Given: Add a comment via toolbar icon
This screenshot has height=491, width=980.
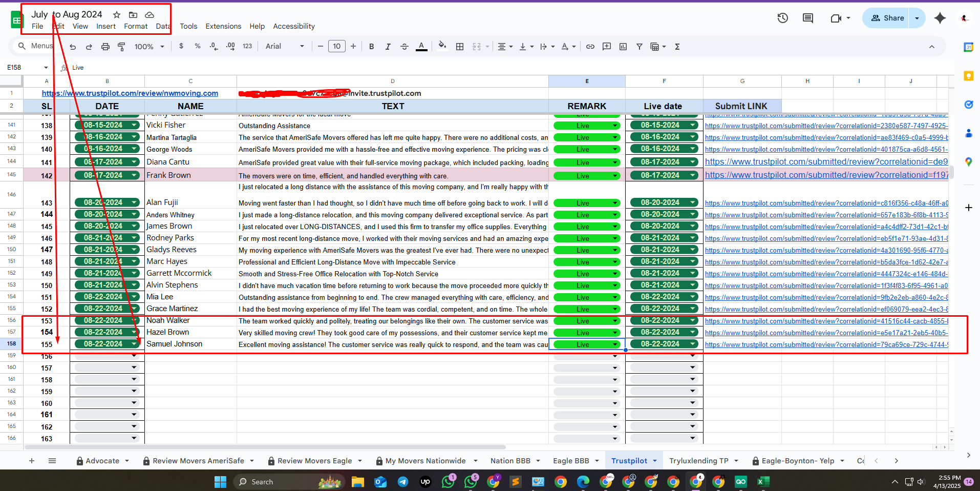Looking at the screenshot, I should (607, 47).
